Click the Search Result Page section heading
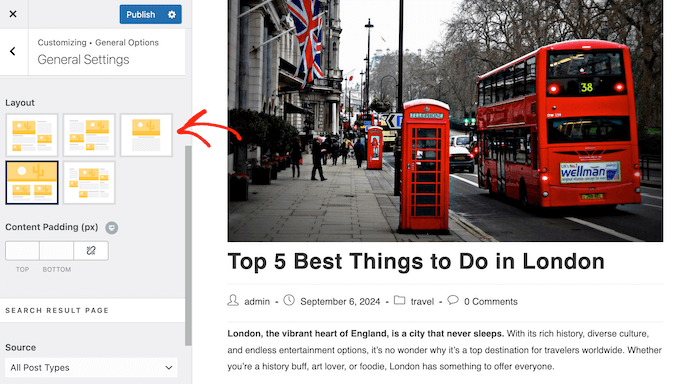Image resolution: width=680 pixels, height=384 pixels. point(57,310)
